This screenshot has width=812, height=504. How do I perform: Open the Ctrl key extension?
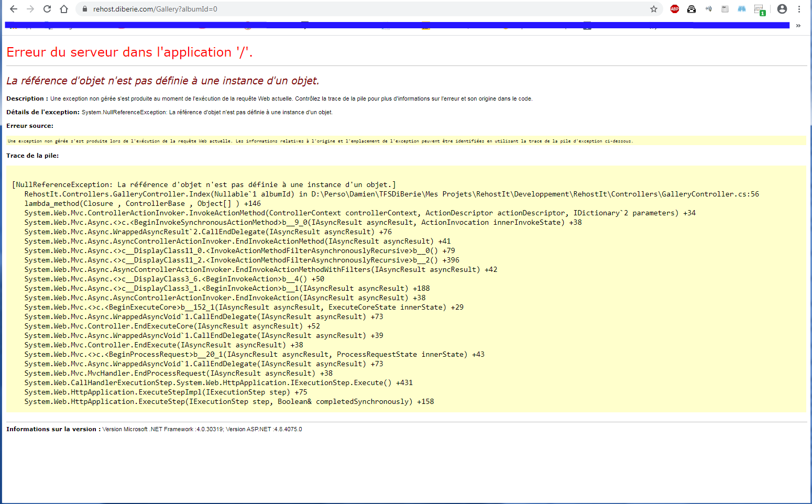coord(725,9)
